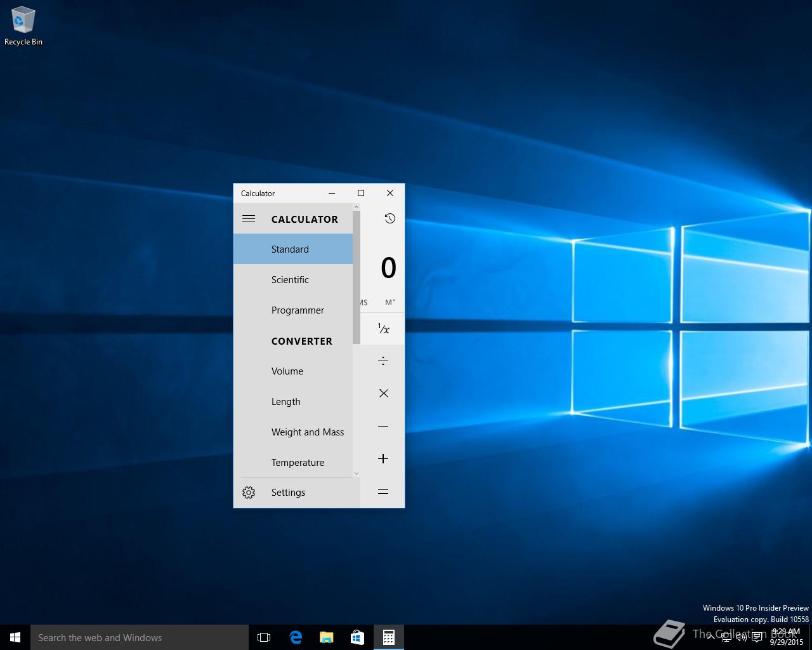This screenshot has width=812, height=650.
Task: Launch Microsoft Edge from the taskbar
Action: pyautogui.click(x=295, y=637)
